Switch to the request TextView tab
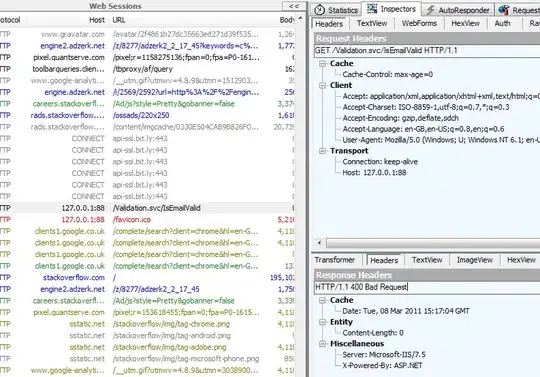The image size is (540, 377). point(372,23)
